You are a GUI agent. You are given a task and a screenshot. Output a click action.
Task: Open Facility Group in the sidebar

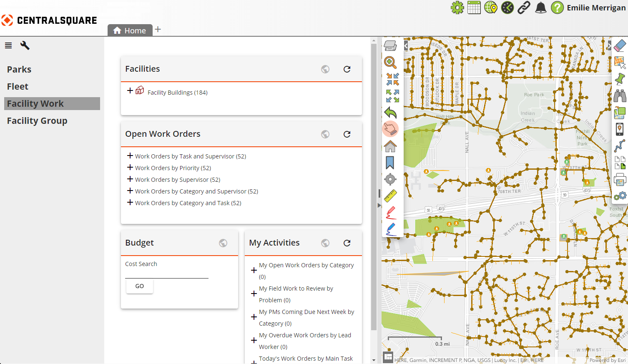click(x=37, y=120)
